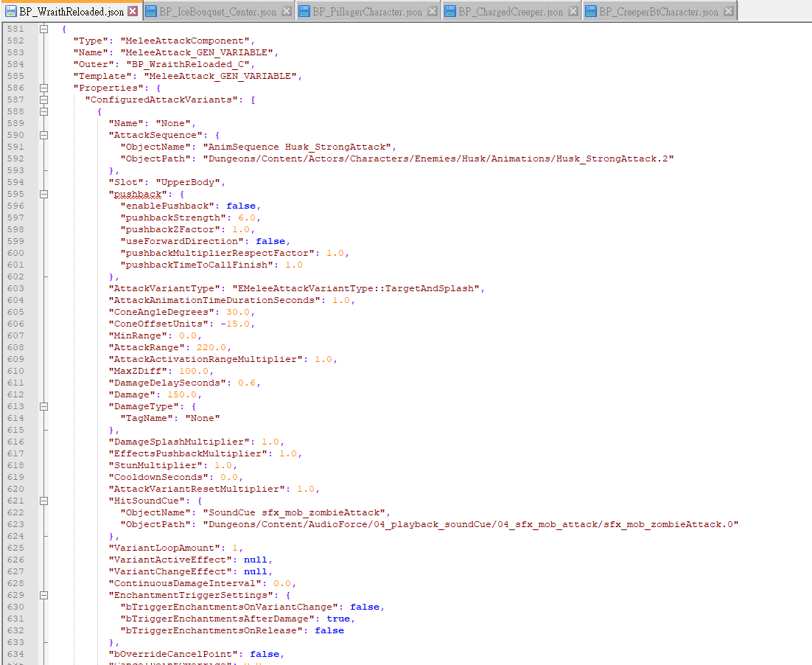Click save icon on BP_CreeperBtCharacter.json tab
The image size is (812, 665).
[591, 11]
